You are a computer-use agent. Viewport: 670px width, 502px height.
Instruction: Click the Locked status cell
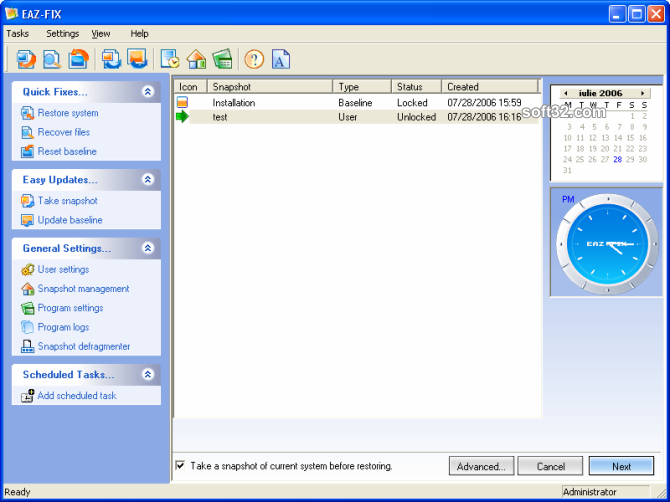(x=412, y=103)
